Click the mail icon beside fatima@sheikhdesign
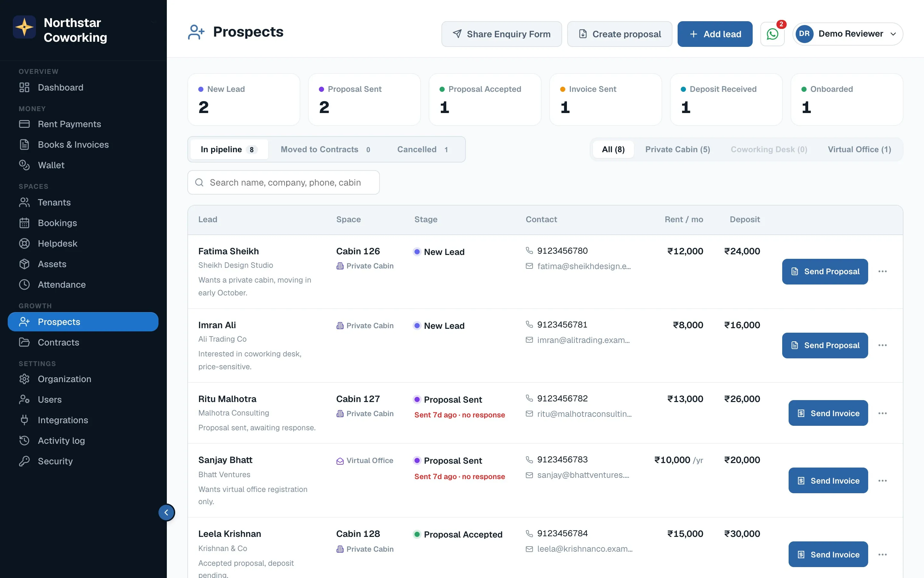The height and width of the screenshot is (578, 924). coord(529,266)
